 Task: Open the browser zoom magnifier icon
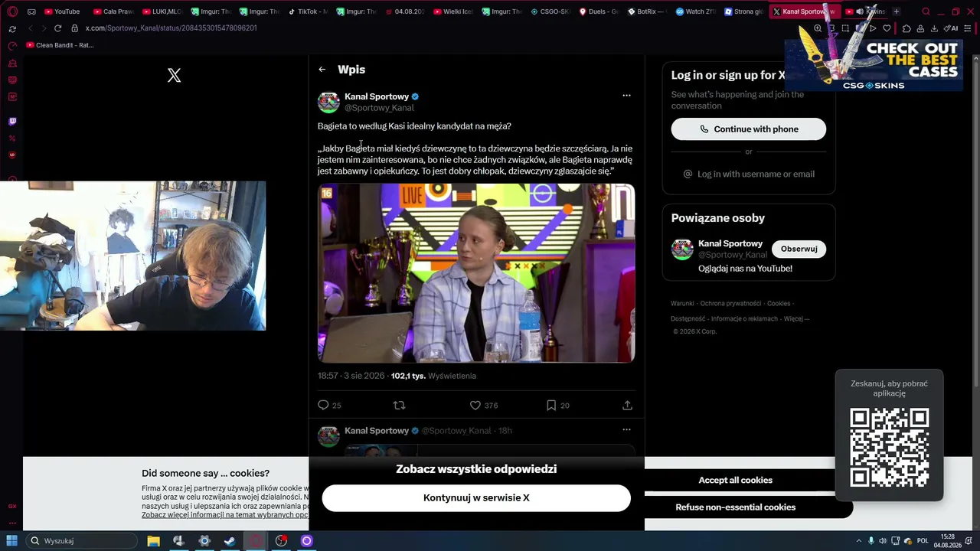tap(818, 28)
